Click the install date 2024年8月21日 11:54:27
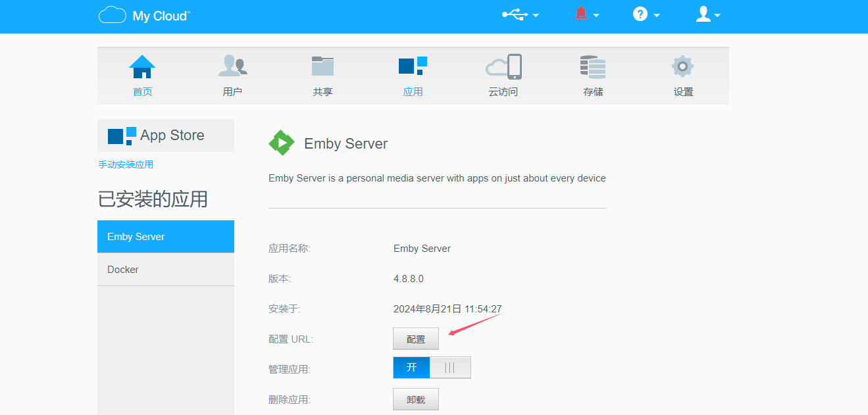868x415 pixels. [x=447, y=309]
